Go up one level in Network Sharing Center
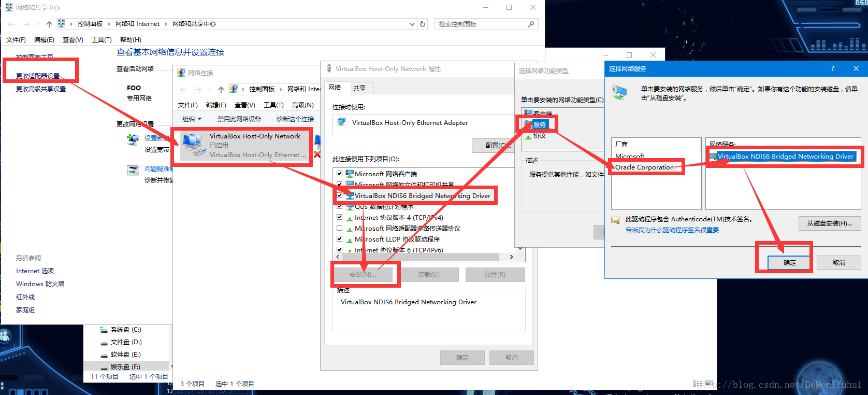The width and height of the screenshot is (868, 395). (x=49, y=24)
